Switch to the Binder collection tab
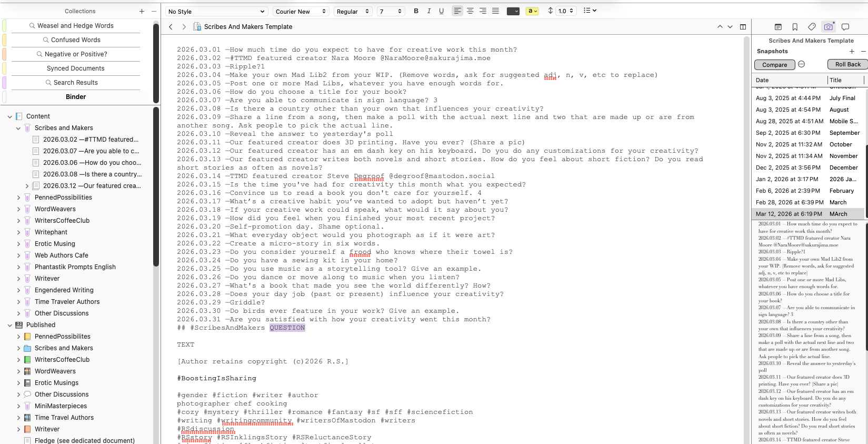 tap(76, 97)
